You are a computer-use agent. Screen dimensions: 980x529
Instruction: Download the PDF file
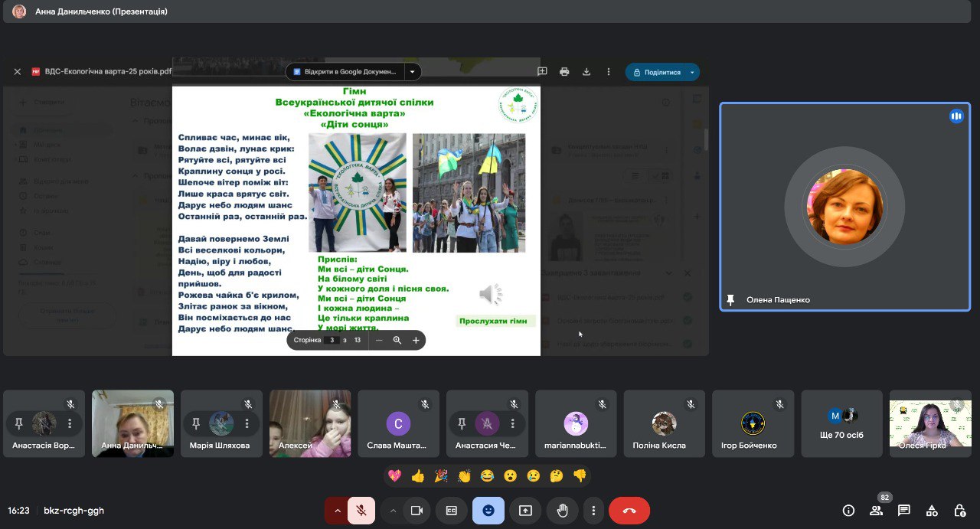[586, 72]
